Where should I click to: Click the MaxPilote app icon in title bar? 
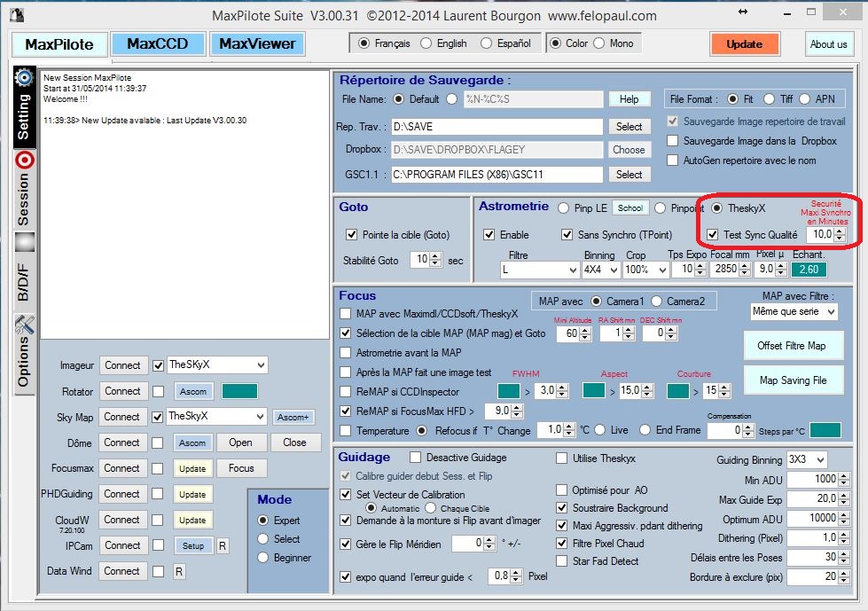click(18, 15)
